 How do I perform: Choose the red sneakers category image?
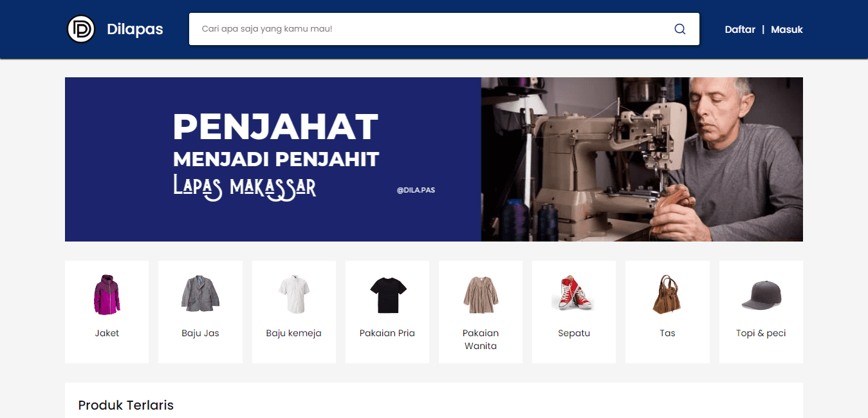pyautogui.click(x=574, y=294)
